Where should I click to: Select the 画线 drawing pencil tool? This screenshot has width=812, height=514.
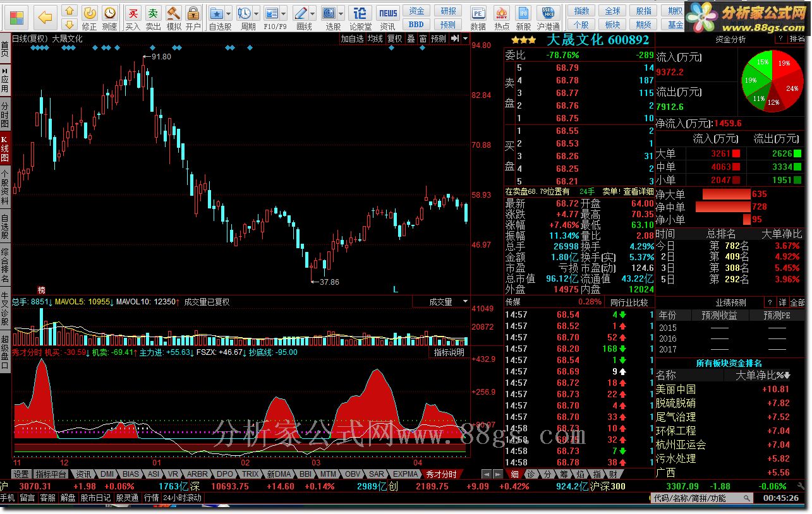tap(301, 13)
